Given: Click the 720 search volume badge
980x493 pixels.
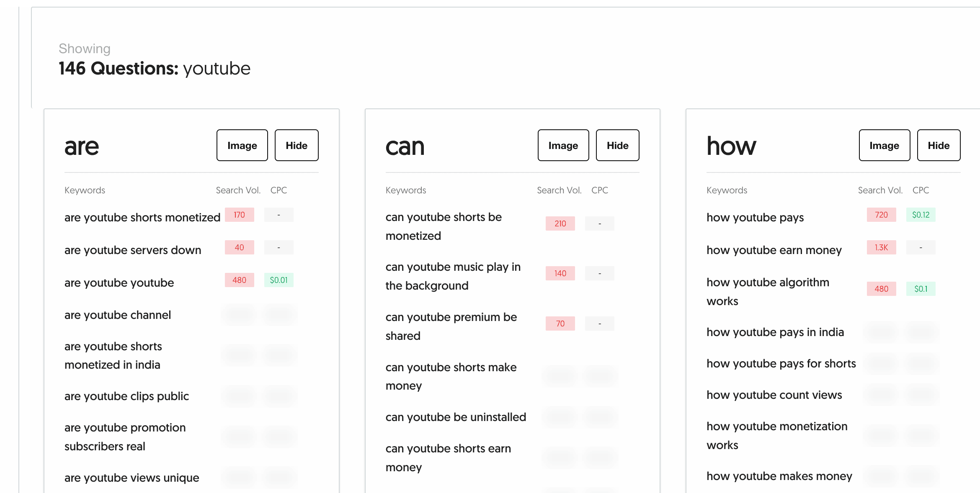Looking at the screenshot, I should coord(881,215).
